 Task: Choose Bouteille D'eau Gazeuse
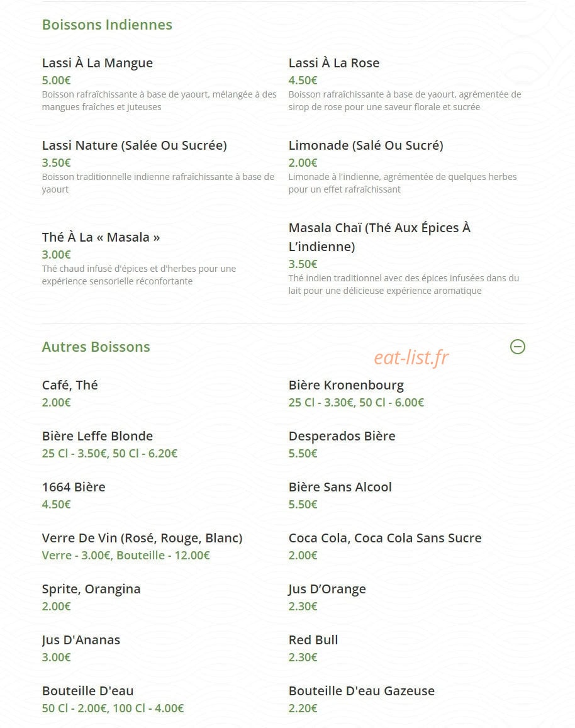[361, 691]
